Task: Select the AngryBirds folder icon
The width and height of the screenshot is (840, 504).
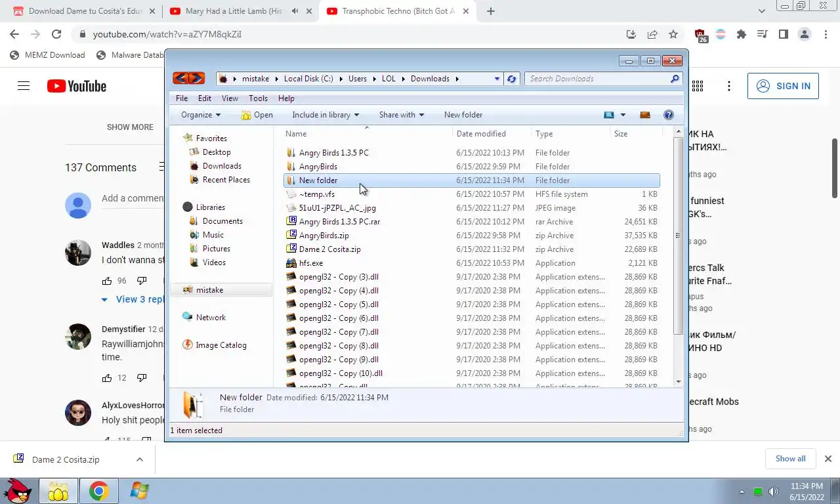Action: pos(291,167)
